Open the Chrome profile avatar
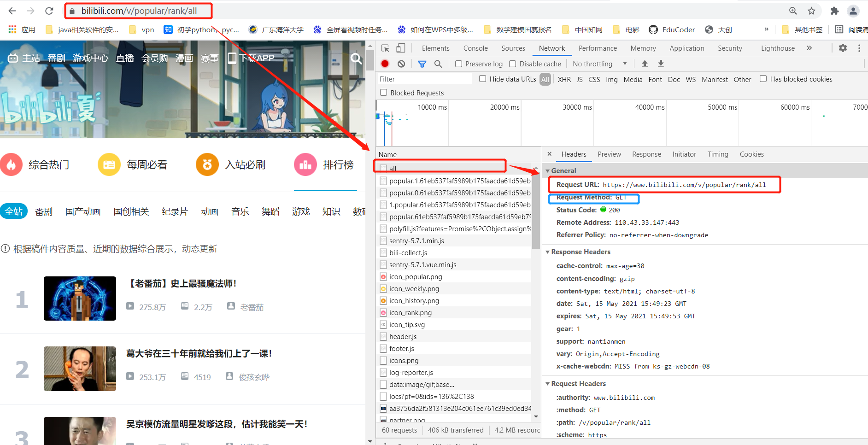Screen dimensions: 868x445 [853, 11]
